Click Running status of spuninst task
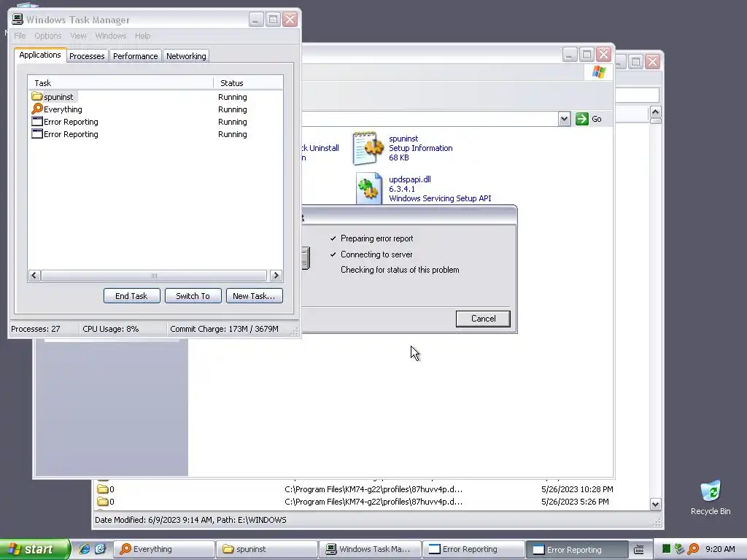The height and width of the screenshot is (560, 747). pos(233,97)
